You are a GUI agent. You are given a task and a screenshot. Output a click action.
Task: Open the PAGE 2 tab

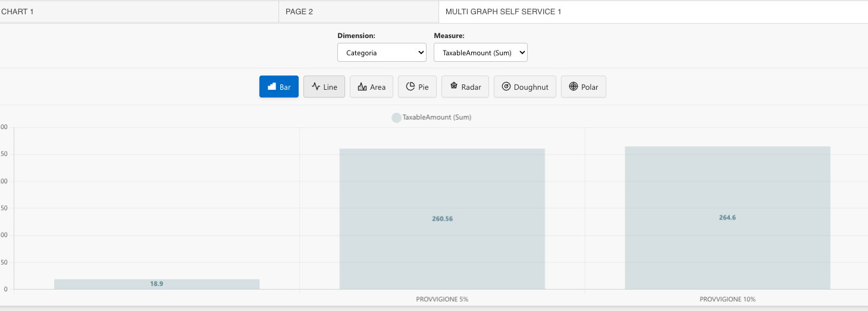click(359, 11)
